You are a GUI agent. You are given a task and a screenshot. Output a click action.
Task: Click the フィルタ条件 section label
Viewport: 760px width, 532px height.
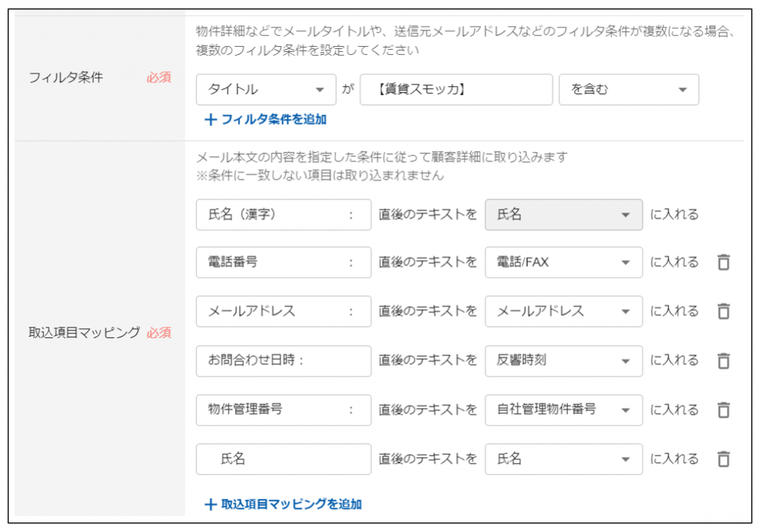click(x=66, y=77)
